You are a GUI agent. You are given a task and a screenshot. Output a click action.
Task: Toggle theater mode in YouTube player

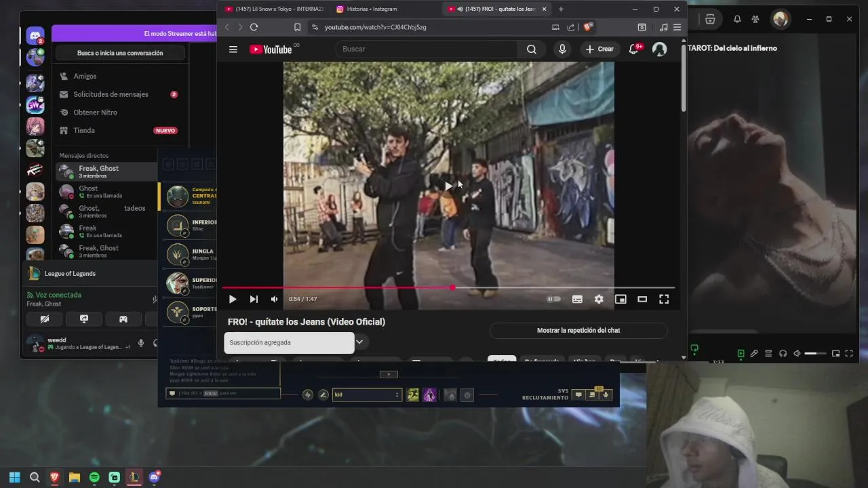click(x=642, y=299)
